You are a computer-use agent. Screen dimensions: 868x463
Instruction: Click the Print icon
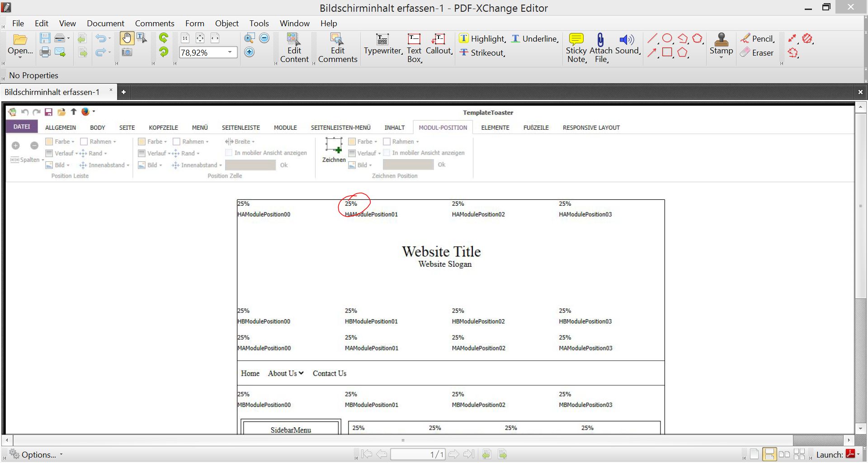click(x=45, y=52)
